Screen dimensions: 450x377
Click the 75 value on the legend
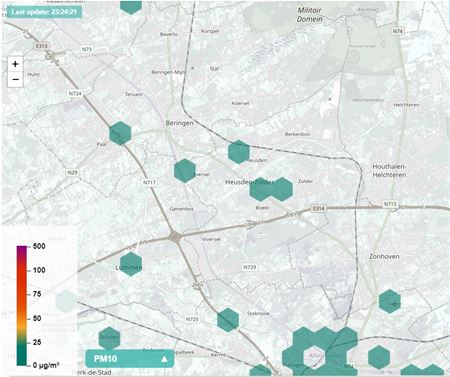tap(37, 294)
